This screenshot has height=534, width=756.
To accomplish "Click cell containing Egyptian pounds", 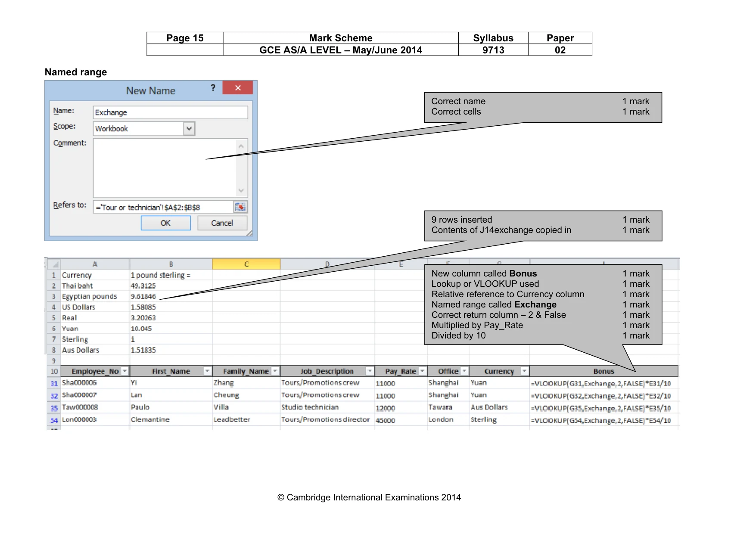I will [95, 296].
